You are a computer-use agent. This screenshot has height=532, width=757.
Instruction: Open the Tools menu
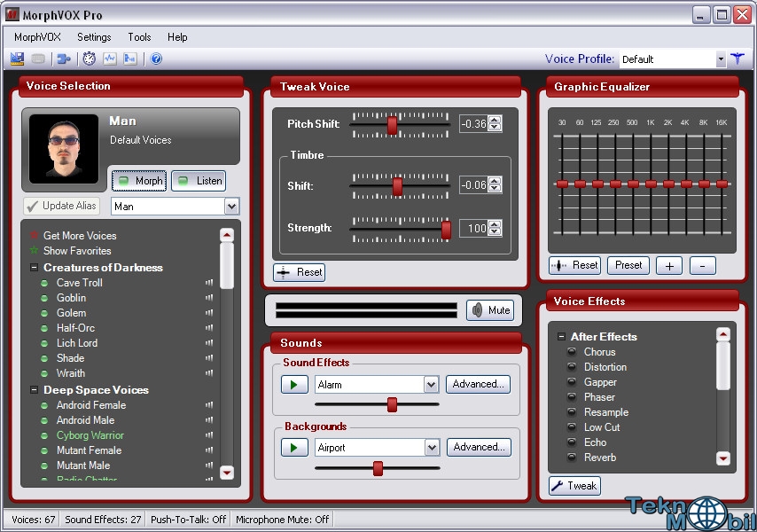[139, 37]
